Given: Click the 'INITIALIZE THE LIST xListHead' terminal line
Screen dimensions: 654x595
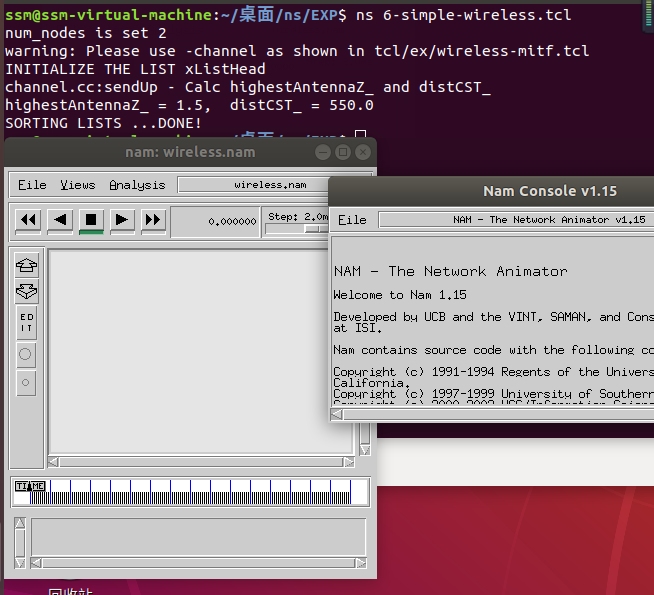Looking at the screenshot, I should pos(135,69).
